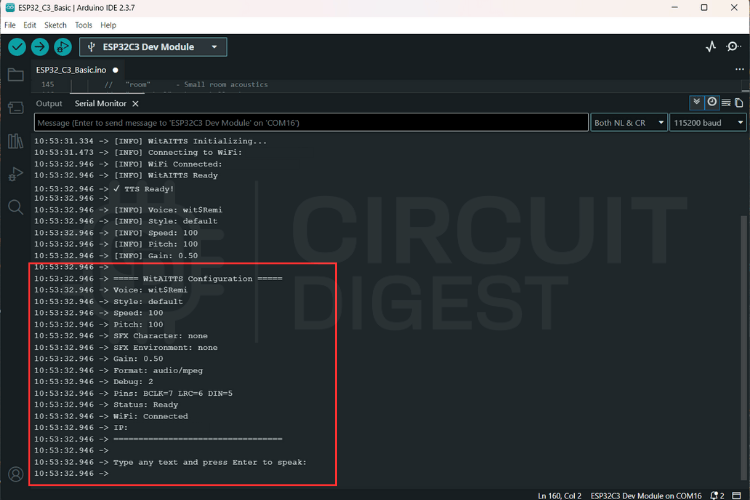Open the user account profile icon
Screen dimensions: 750x500
tap(16, 474)
